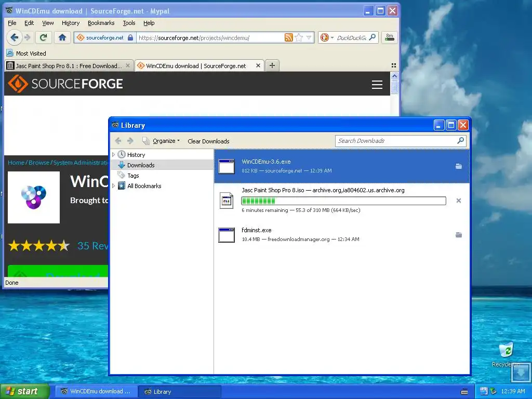The width and height of the screenshot is (532, 399).
Task: Cancel the Jasc Paint Shop Pro 8.iso download
Action: 459,201
